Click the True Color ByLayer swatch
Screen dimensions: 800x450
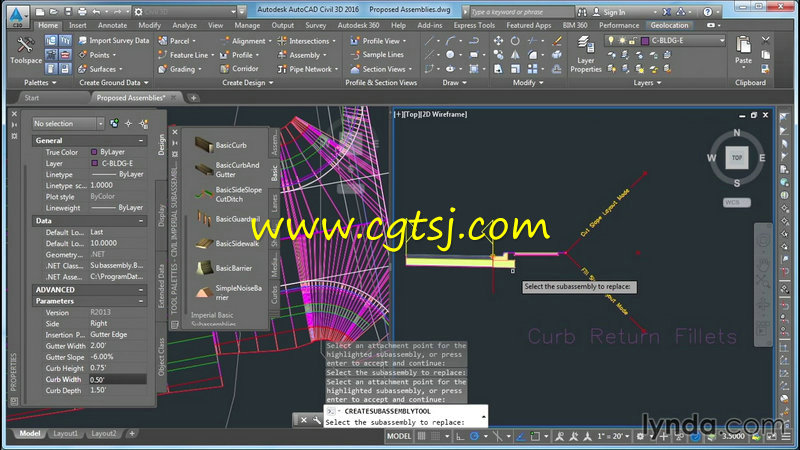[94, 152]
